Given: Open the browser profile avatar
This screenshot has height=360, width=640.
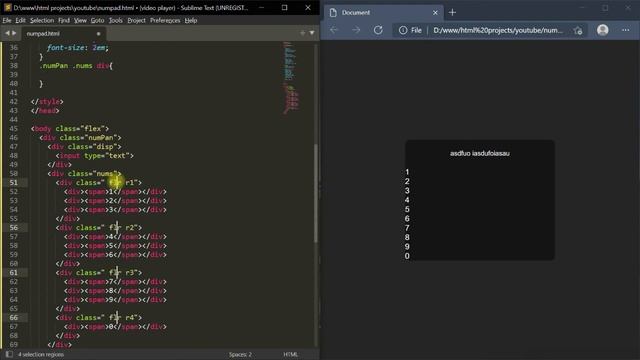Looking at the screenshot, I should click(x=602, y=30).
